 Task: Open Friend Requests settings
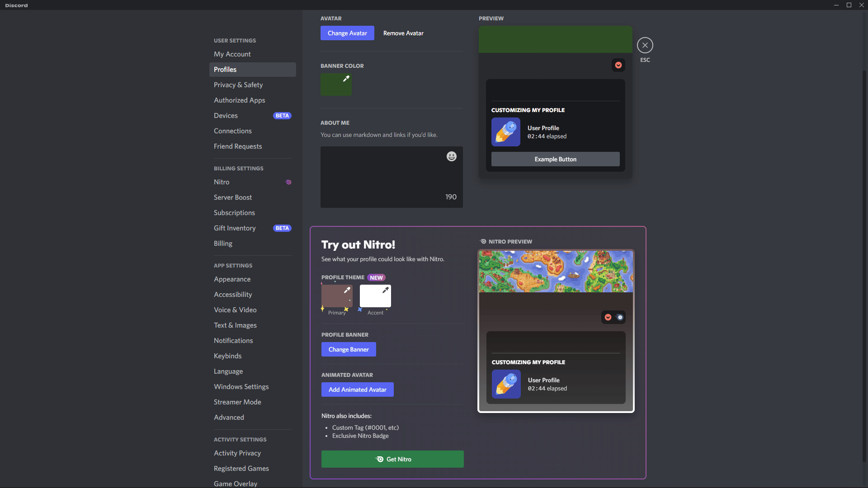[x=252, y=146]
